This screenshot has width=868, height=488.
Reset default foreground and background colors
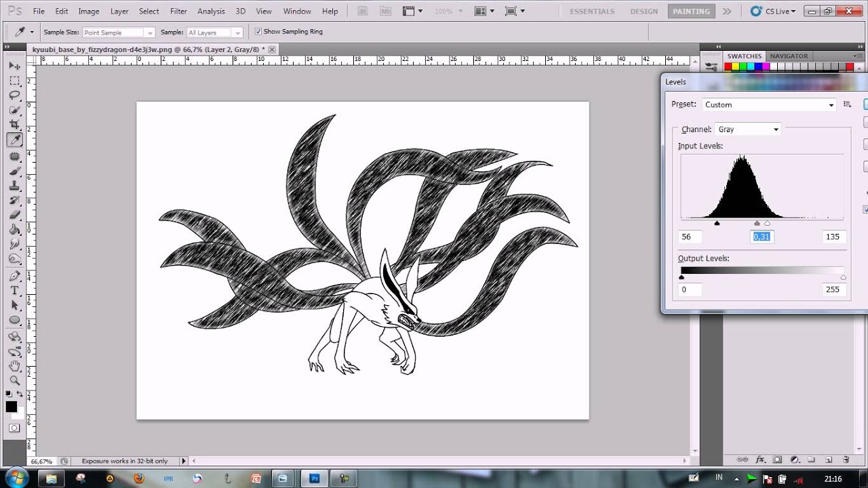click(9, 394)
